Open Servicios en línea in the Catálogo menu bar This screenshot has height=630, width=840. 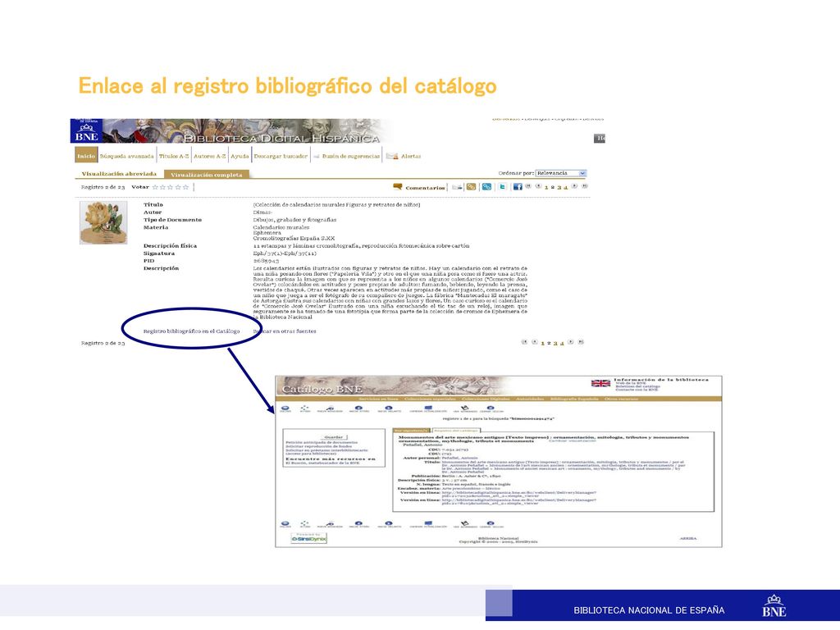[379, 399]
